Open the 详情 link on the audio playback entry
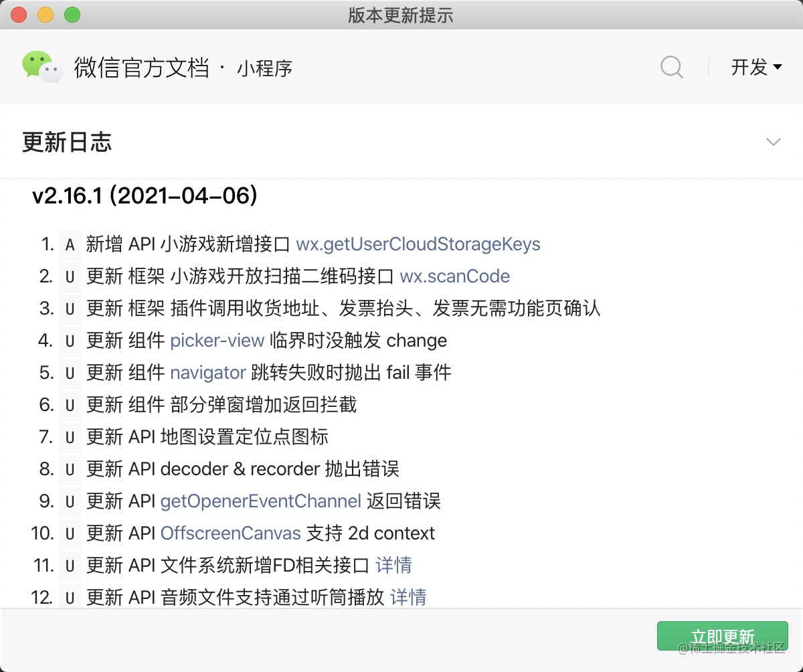This screenshot has height=672, width=803. [408, 598]
